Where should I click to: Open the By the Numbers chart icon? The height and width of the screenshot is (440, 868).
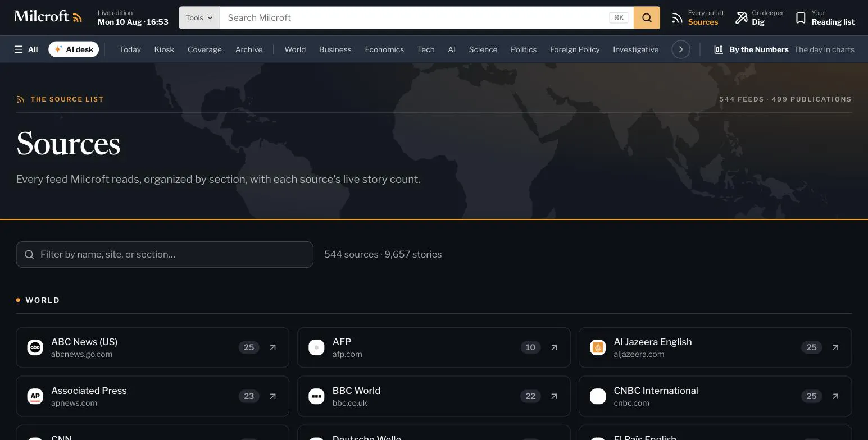(x=719, y=49)
